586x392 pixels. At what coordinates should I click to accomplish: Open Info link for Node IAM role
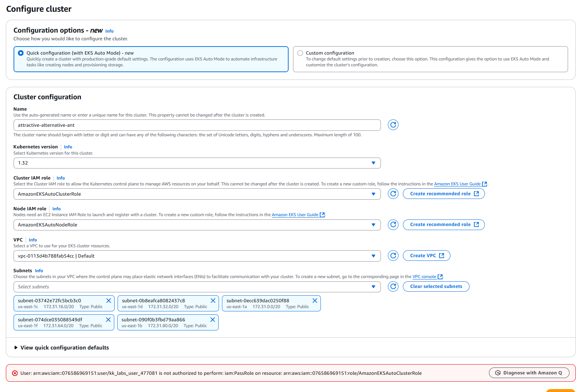coord(56,209)
